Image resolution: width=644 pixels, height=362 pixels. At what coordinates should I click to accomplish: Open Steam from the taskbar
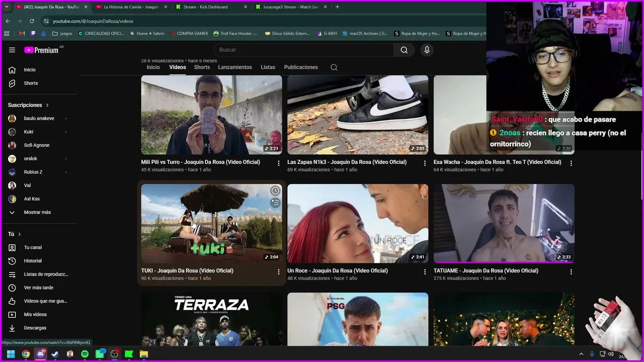tap(55, 354)
